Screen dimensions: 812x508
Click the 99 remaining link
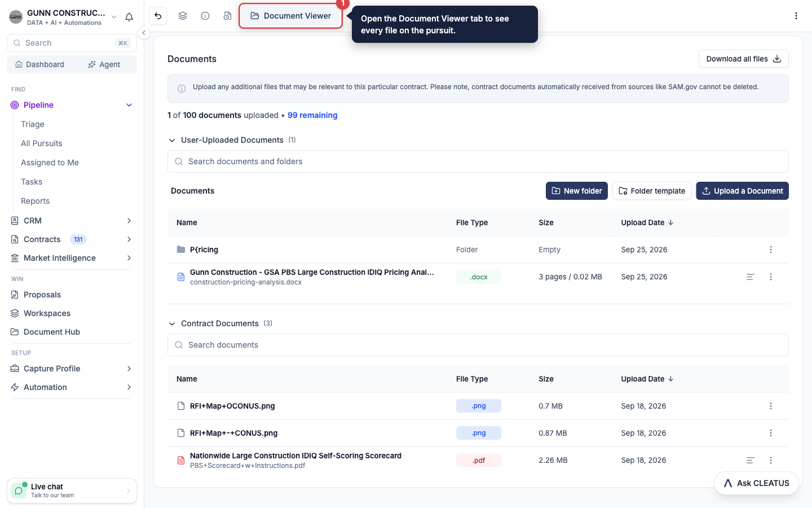pyautogui.click(x=312, y=115)
